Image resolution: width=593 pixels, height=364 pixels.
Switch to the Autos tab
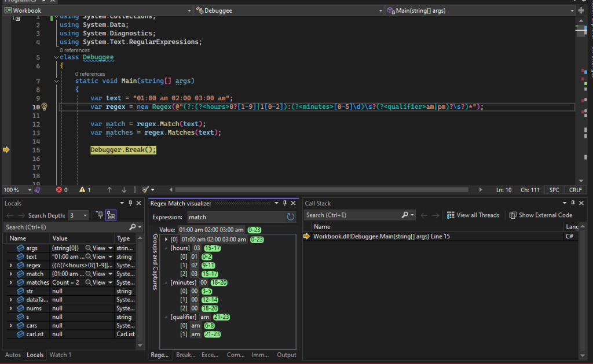(x=12, y=355)
